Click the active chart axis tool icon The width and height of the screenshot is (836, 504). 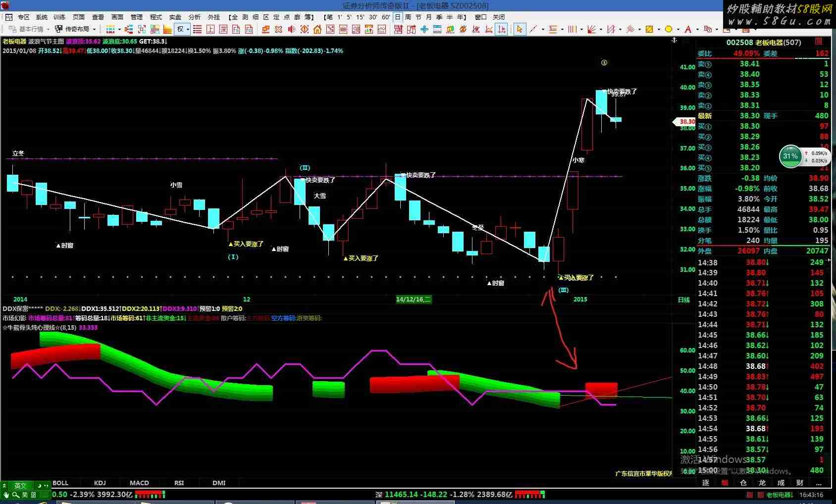tap(501, 29)
